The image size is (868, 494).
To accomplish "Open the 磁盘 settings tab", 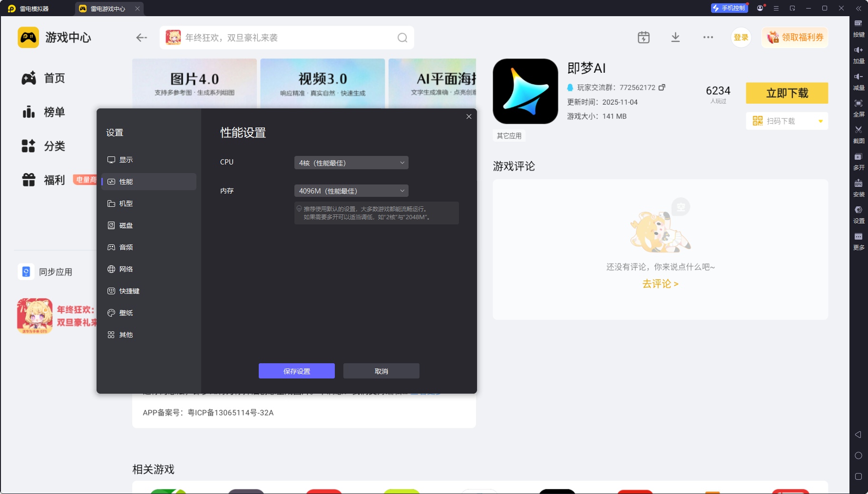I will (x=149, y=225).
